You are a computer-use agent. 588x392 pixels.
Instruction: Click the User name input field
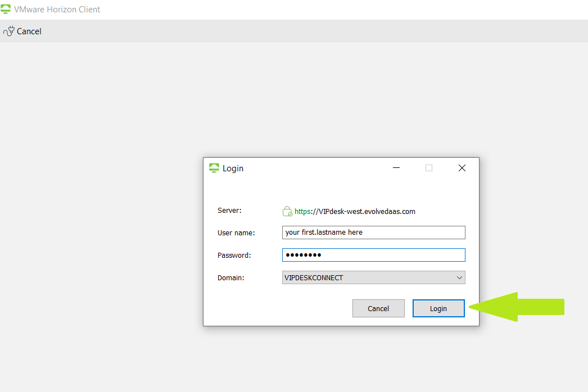pyautogui.click(x=373, y=233)
